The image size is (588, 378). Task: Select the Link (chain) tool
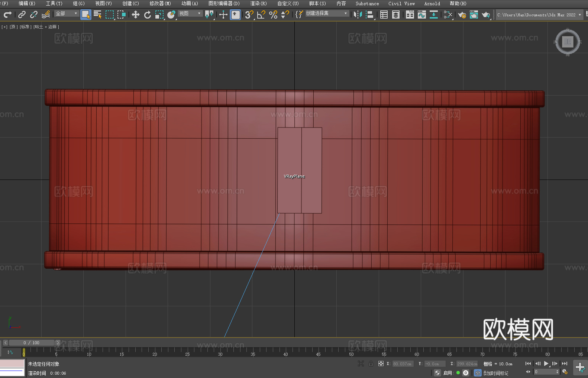click(x=22, y=14)
